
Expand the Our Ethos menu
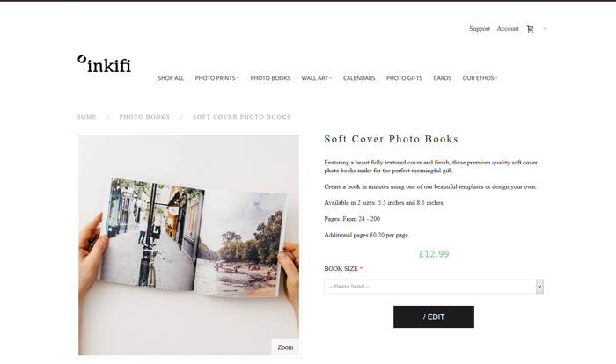tap(480, 78)
